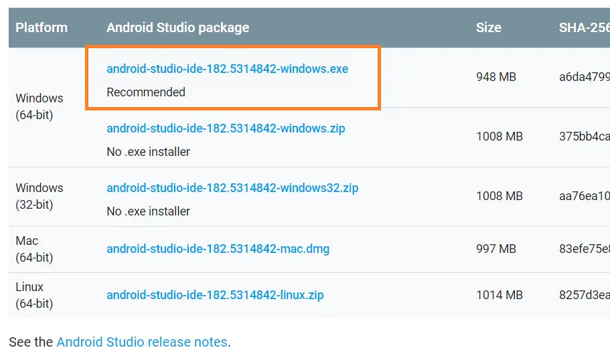Click the 64-bit windows.zip download link

click(226, 128)
